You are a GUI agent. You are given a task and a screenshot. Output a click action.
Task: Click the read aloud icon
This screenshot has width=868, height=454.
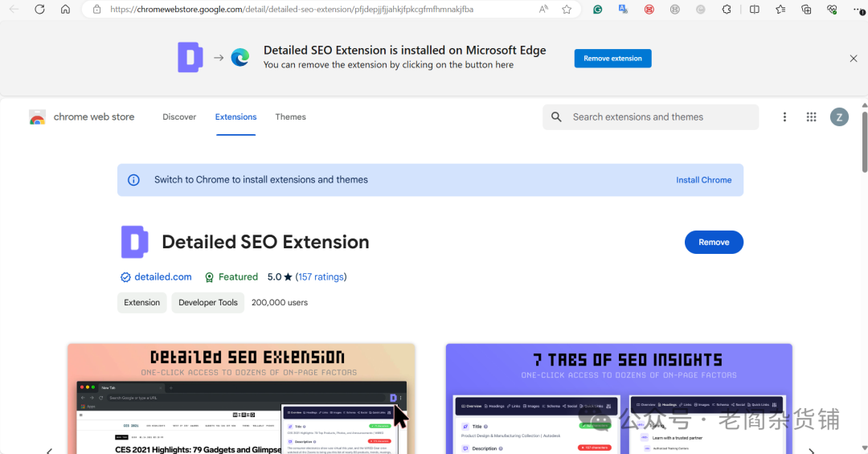point(544,10)
